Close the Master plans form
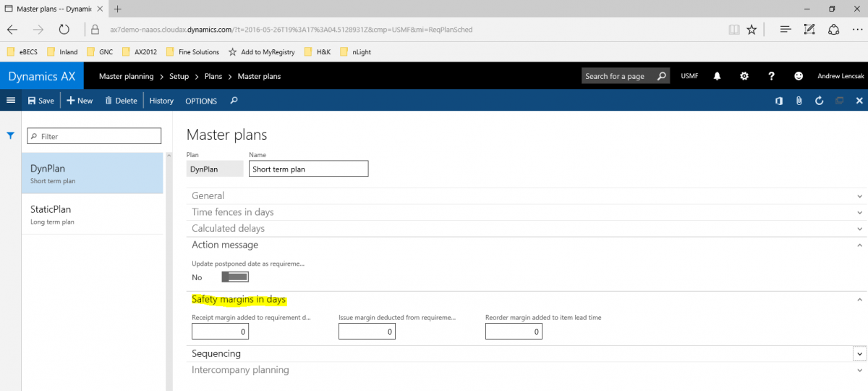The image size is (868, 391). pos(859,101)
